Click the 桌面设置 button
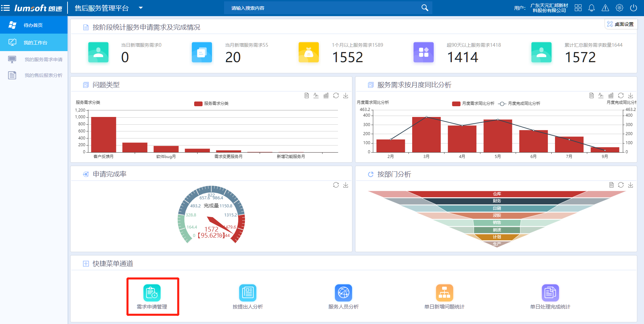Viewport: 644px width, 324px height. click(620, 24)
